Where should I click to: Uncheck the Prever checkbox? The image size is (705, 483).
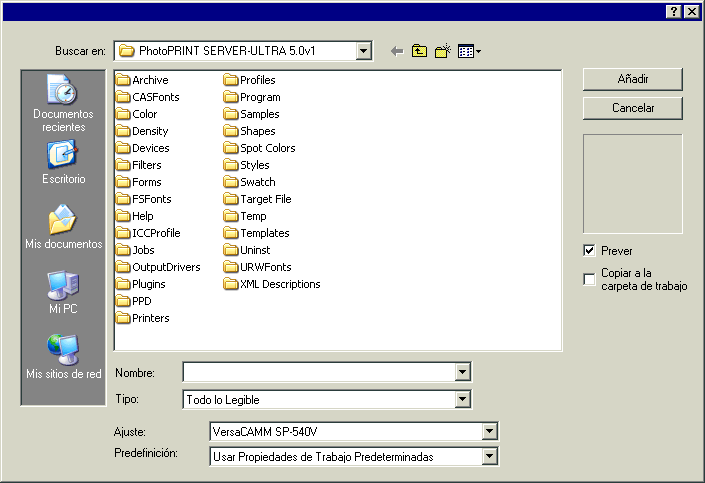[x=589, y=250]
